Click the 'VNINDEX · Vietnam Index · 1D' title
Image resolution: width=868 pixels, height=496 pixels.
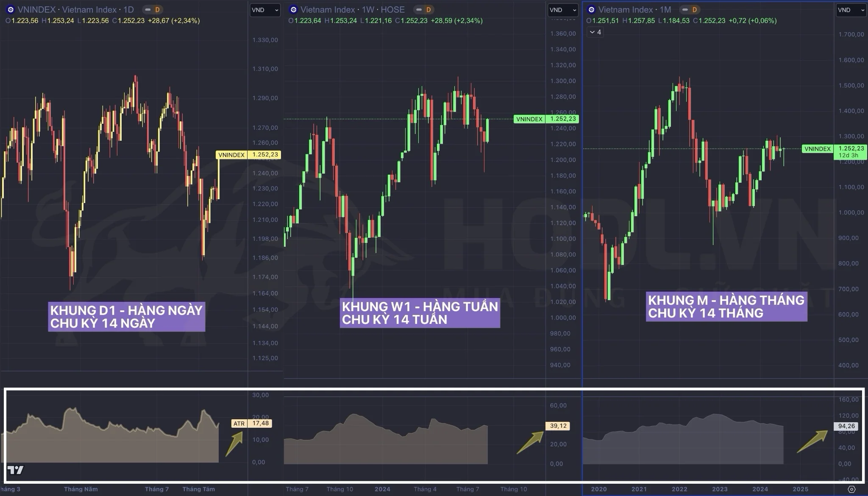pyautogui.click(x=75, y=10)
